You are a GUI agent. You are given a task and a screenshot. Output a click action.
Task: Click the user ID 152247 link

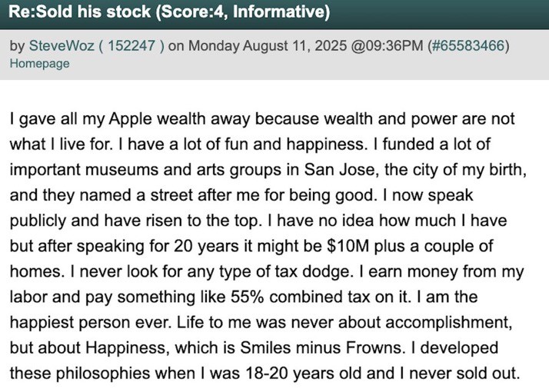click(131, 46)
